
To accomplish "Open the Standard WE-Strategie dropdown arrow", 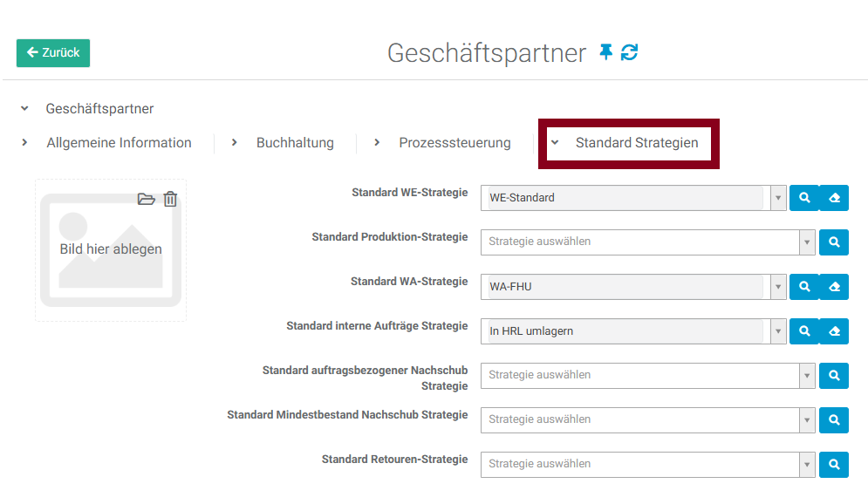I will coord(778,198).
